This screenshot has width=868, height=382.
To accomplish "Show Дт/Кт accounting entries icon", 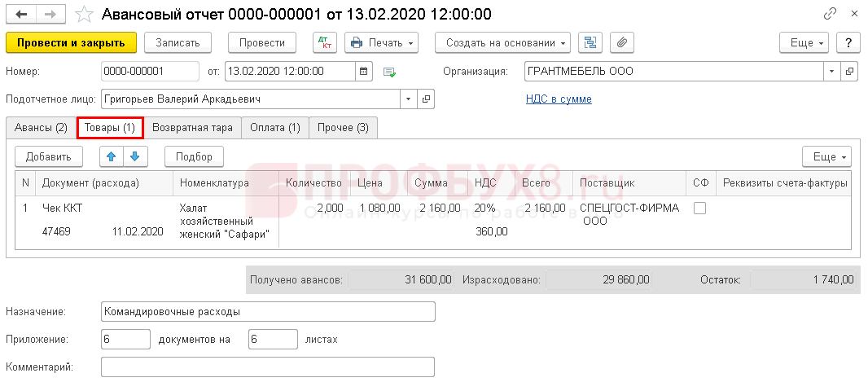I will tap(324, 42).
